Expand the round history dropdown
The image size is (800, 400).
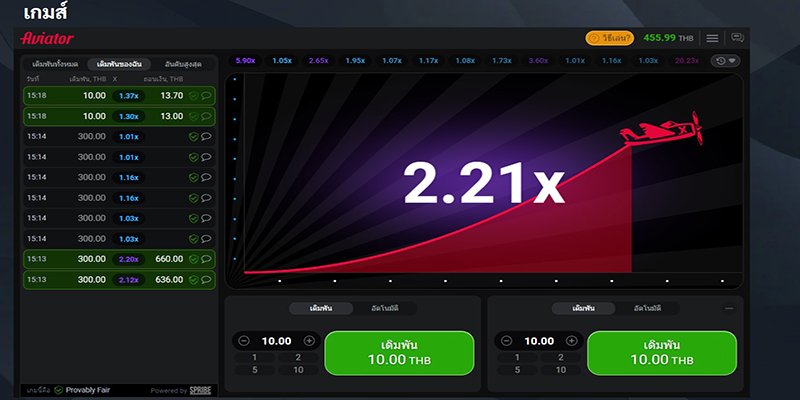pyautogui.click(x=725, y=61)
